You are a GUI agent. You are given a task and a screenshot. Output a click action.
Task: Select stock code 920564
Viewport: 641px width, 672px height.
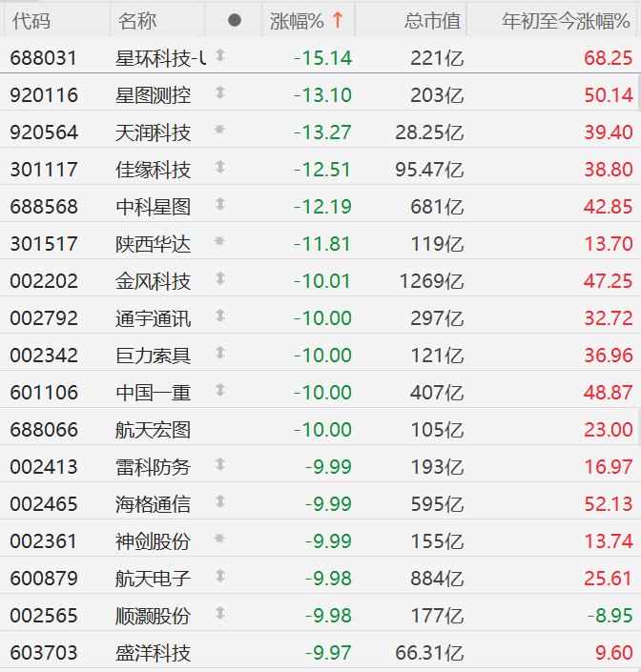(x=44, y=132)
